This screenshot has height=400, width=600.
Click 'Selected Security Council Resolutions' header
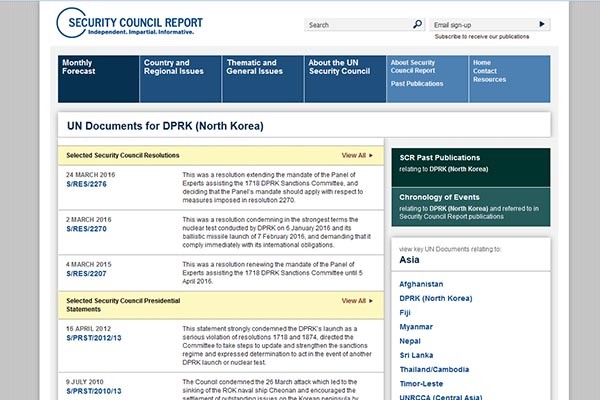(x=123, y=155)
